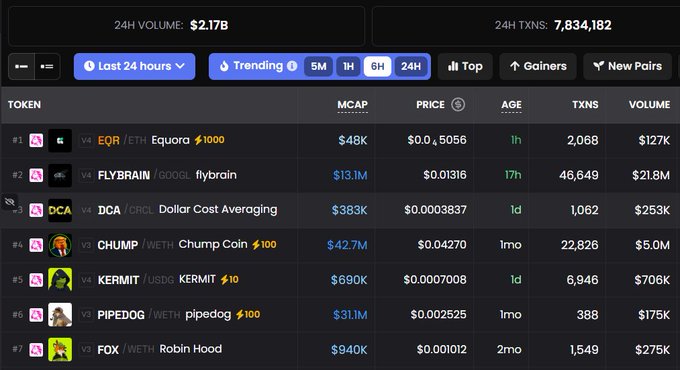Click the lightning 100 boost on Chump Coin
This screenshot has height=370, width=680.
(264, 245)
